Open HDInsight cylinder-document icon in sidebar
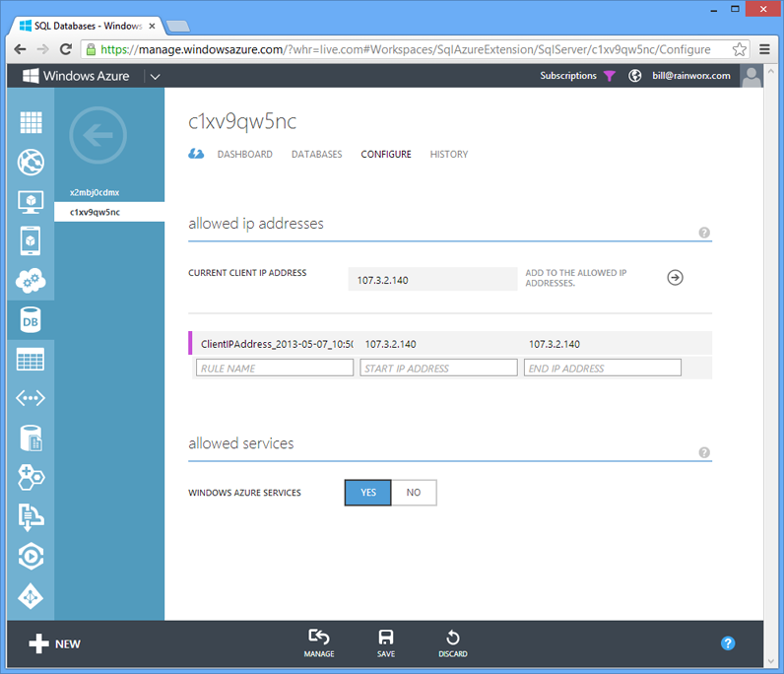 point(31,438)
